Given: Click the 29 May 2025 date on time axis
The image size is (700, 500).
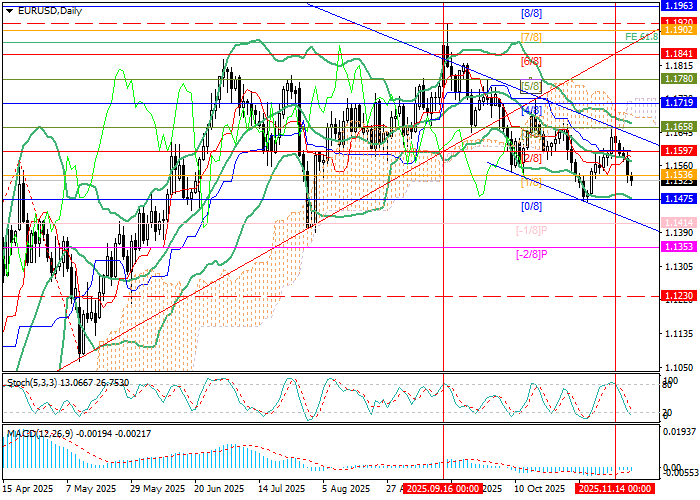Looking at the screenshot, I should (x=155, y=488).
